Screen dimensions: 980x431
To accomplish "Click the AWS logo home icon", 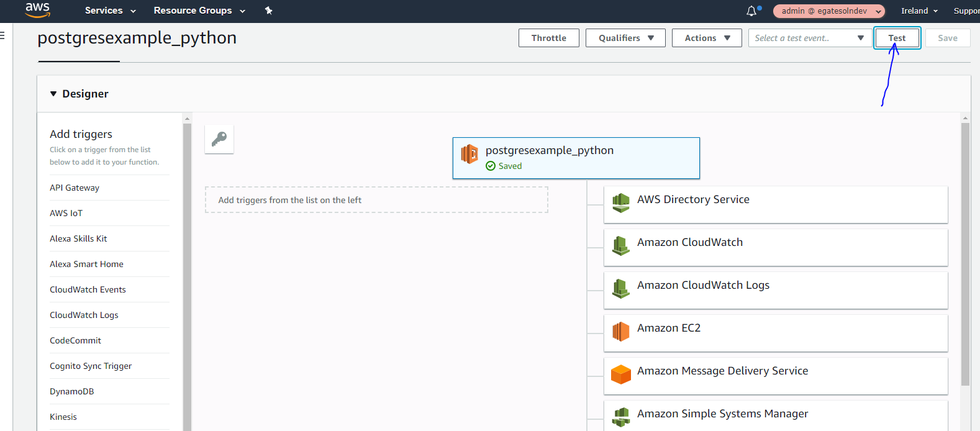I will pyautogui.click(x=37, y=10).
